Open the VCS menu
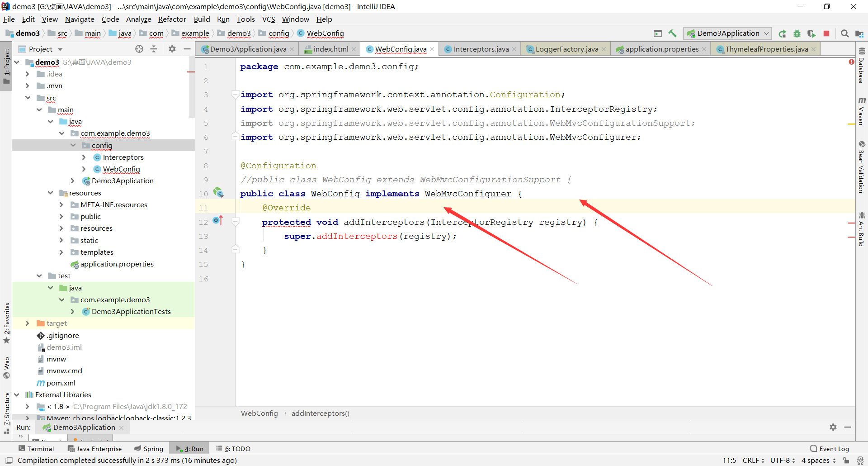The width and height of the screenshot is (868, 466). point(269,19)
